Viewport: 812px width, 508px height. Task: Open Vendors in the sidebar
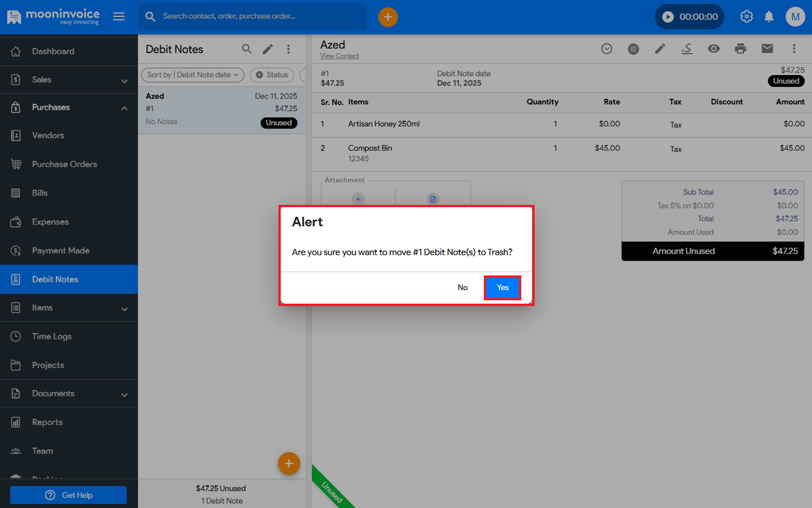point(48,135)
